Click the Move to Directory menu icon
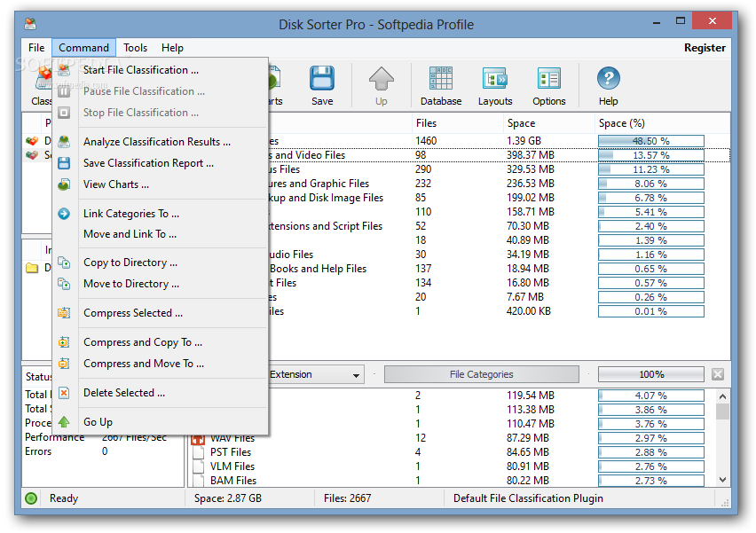The width and height of the screenshot is (756, 533). click(64, 284)
